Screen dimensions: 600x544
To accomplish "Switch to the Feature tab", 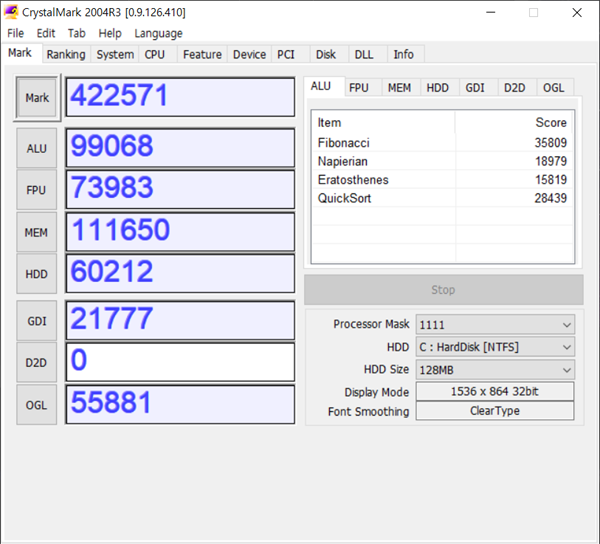I will click(202, 54).
